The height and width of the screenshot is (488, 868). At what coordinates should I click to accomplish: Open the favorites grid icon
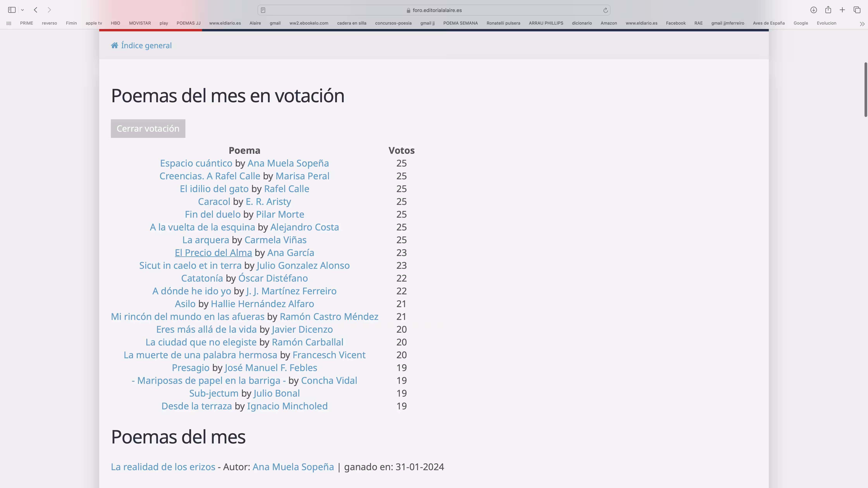[9, 23]
